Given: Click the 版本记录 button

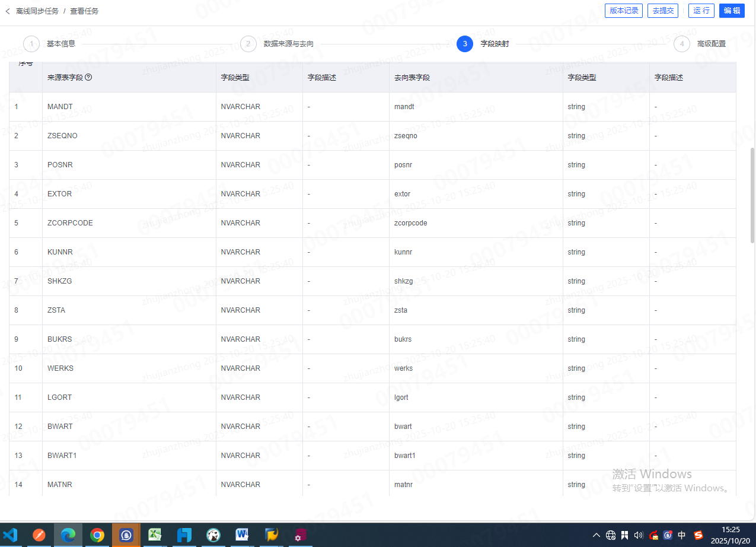Looking at the screenshot, I should [624, 11].
